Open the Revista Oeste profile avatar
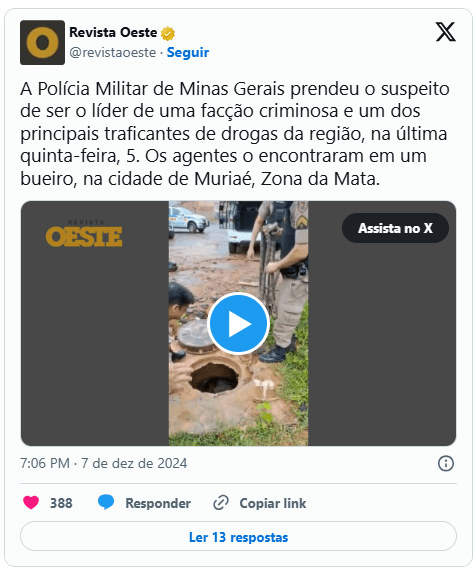The image size is (474, 569). (42, 42)
